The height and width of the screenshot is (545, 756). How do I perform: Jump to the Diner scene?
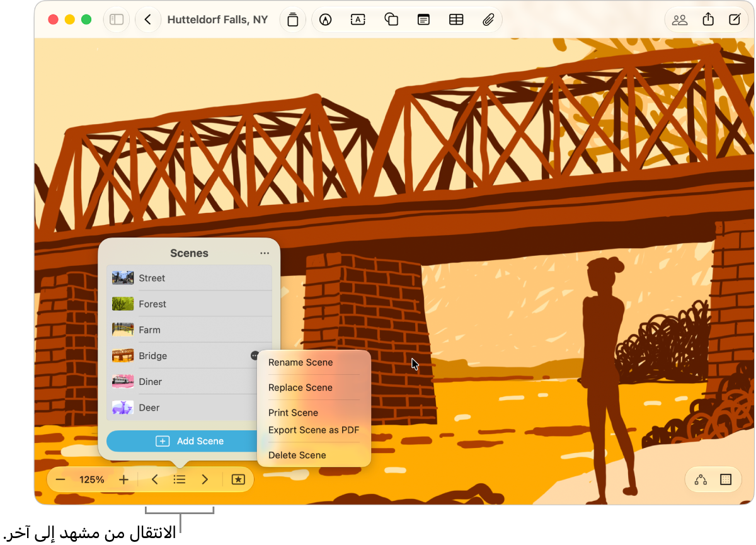tap(189, 381)
